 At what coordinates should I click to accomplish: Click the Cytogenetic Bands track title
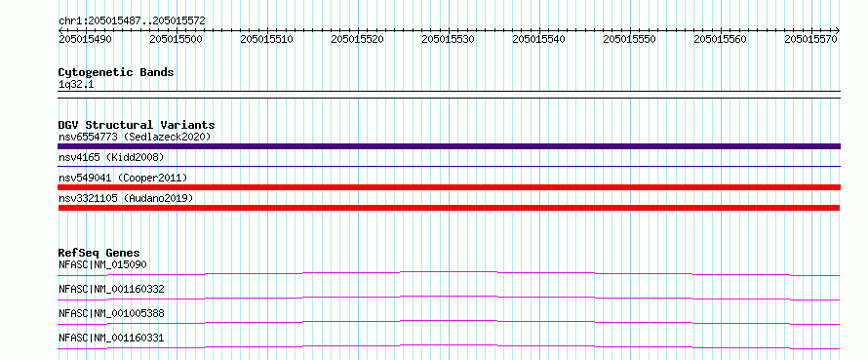coord(116,72)
